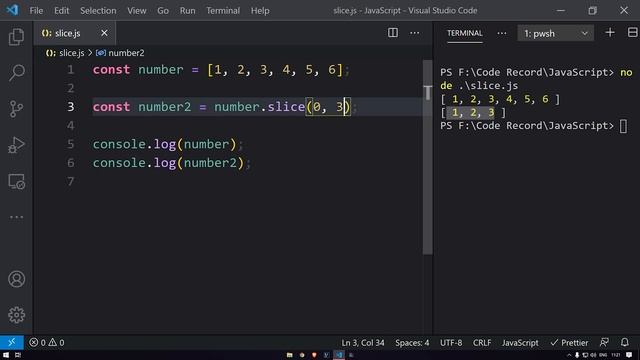Open File Explorer on the taskbar

pyautogui.click(x=289, y=355)
